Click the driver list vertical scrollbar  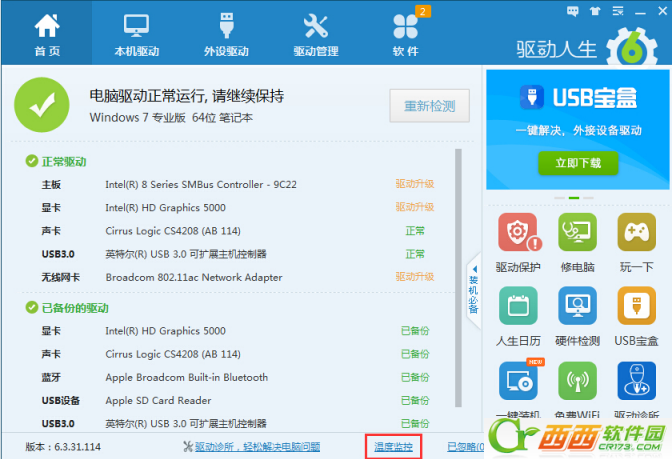pyautogui.click(x=458, y=278)
